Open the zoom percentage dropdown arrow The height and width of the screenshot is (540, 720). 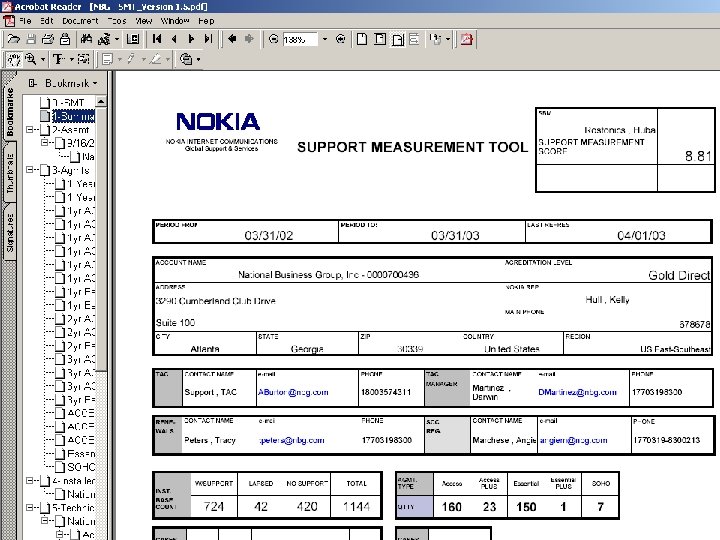tap(325, 39)
